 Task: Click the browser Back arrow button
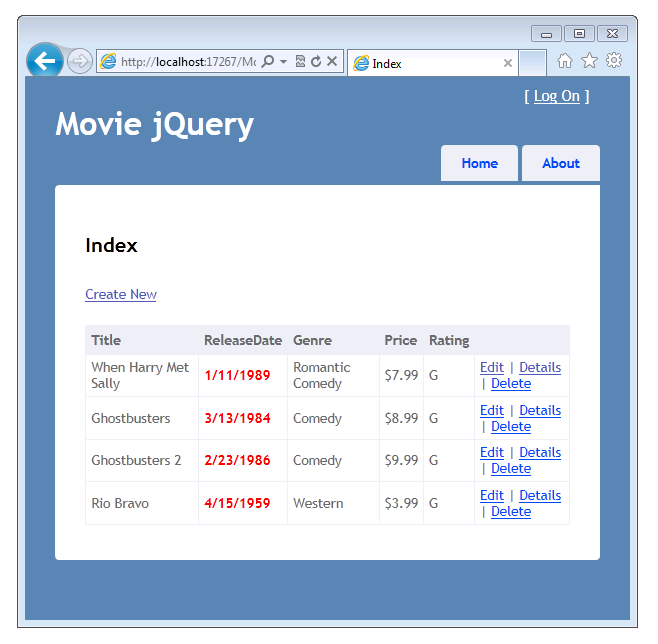click(x=44, y=61)
